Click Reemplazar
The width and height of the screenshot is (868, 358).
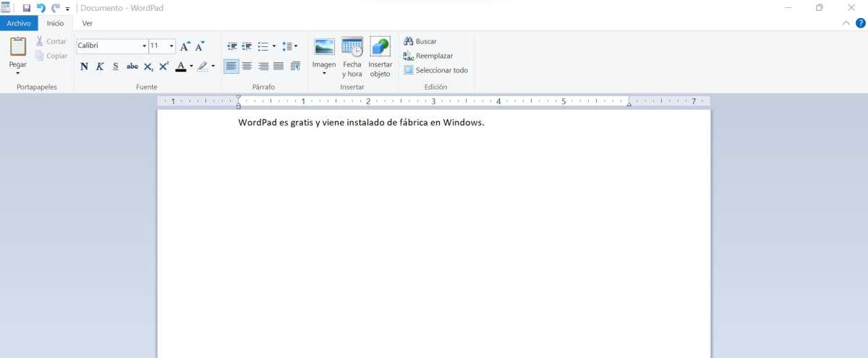tap(428, 56)
